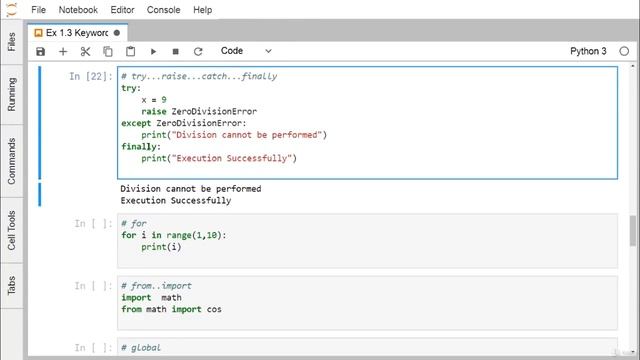Cut the selected cell with the scissors icon
The width and height of the screenshot is (640, 360).
[85, 51]
